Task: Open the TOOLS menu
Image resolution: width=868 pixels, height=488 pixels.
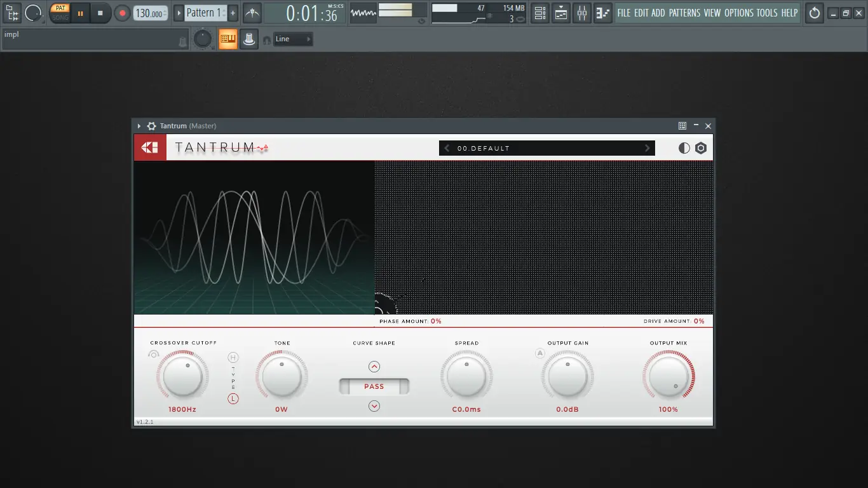Action: [x=767, y=13]
